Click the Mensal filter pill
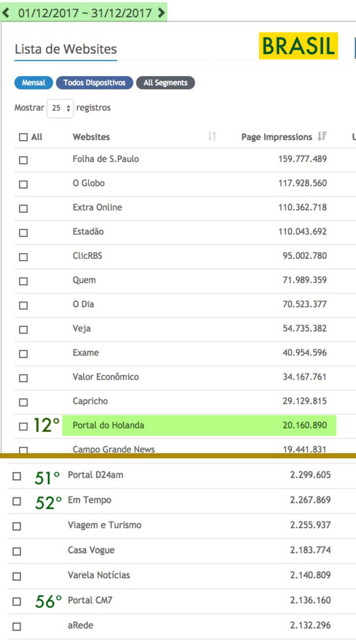This screenshot has height=644, width=356. point(33,83)
